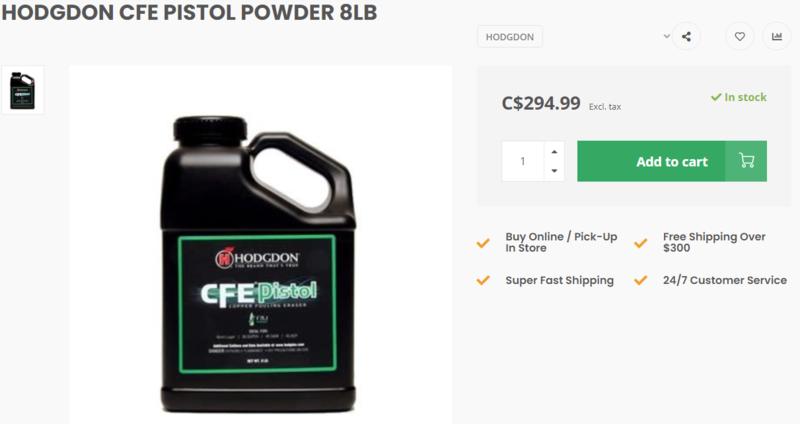Click the Free Shipping Over $300 text

714,242
